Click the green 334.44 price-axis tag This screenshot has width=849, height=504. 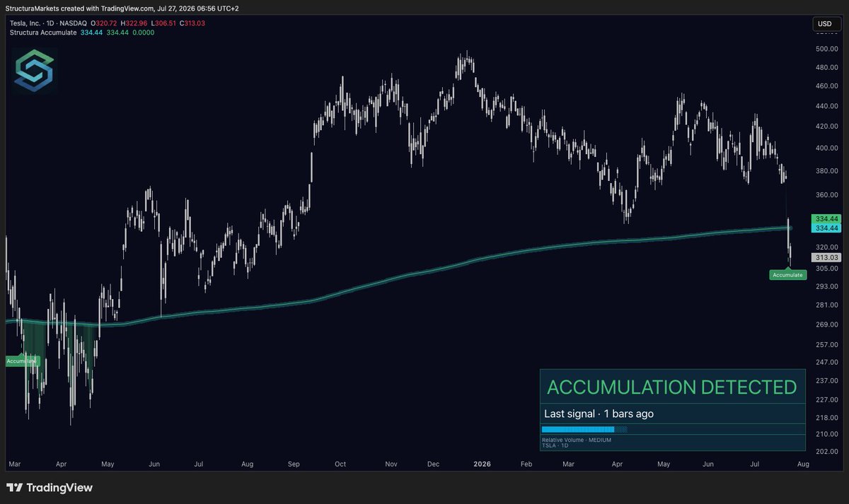click(x=826, y=218)
